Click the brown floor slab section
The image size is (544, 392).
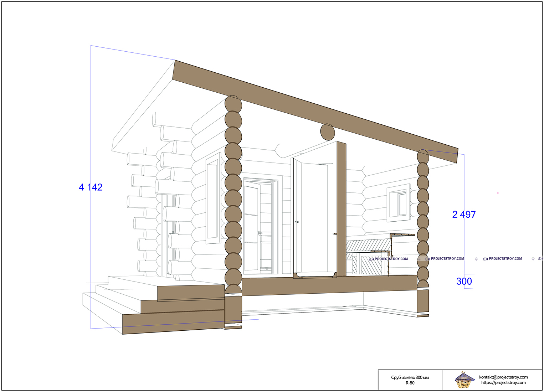click(328, 285)
